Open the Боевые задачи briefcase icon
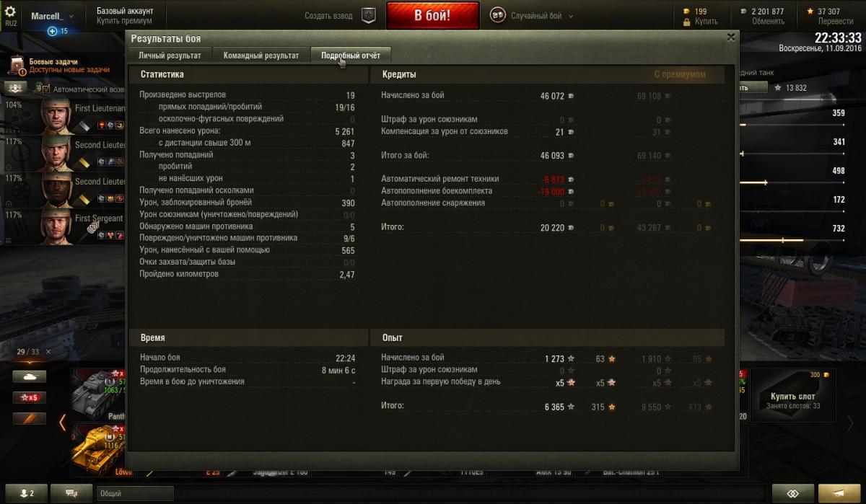This screenshot has height=504, width=866. pyautogui.click(x=17, y=66)
